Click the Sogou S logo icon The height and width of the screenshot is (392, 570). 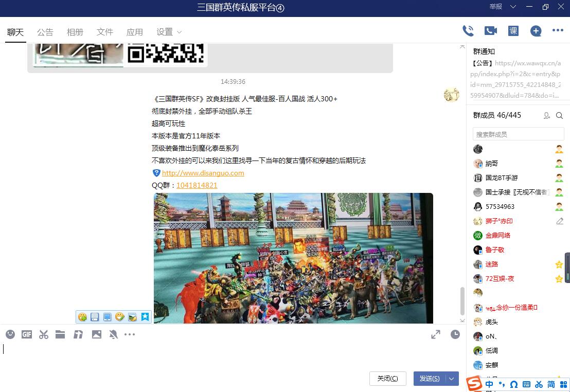coord(474,384)
